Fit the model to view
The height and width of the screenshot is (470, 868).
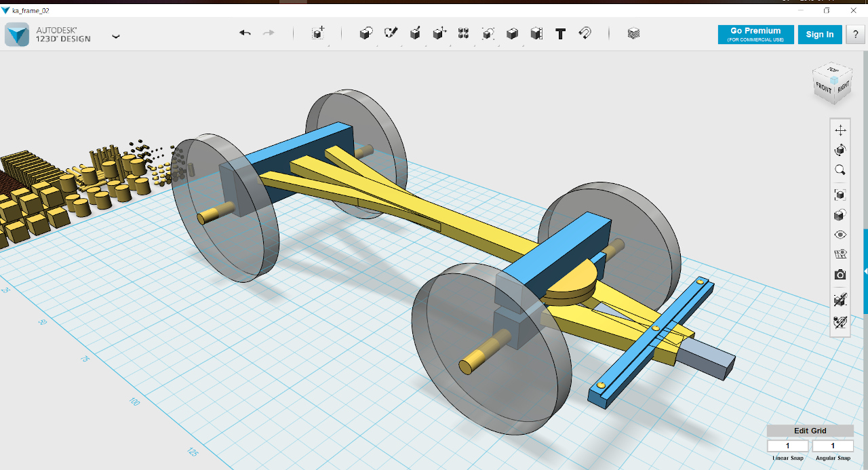point(840,195)
